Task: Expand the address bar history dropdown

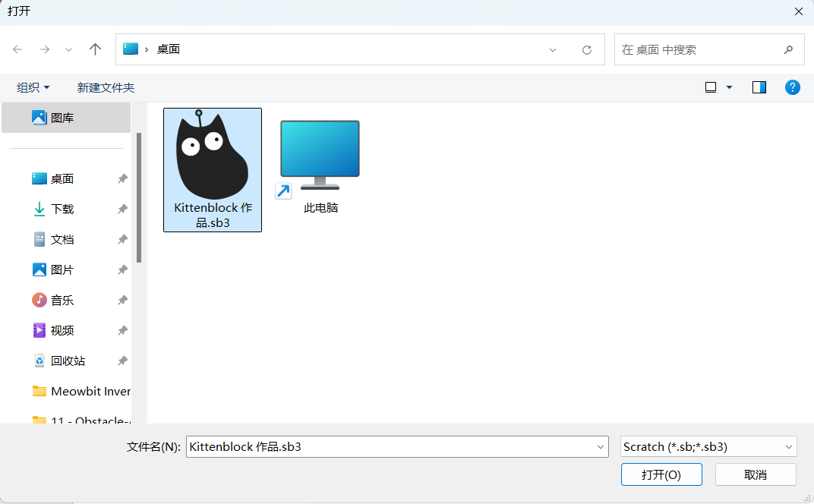Action: pos(553,50)
